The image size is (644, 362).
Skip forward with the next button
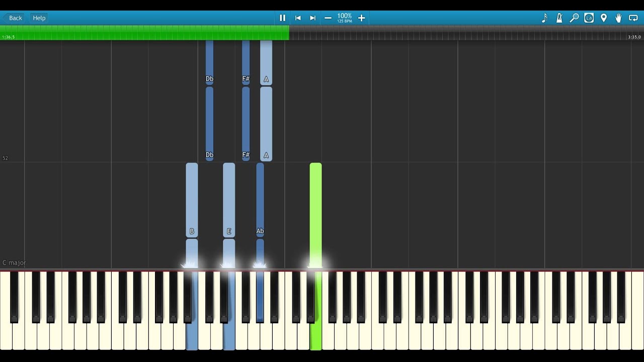[312, 18]
